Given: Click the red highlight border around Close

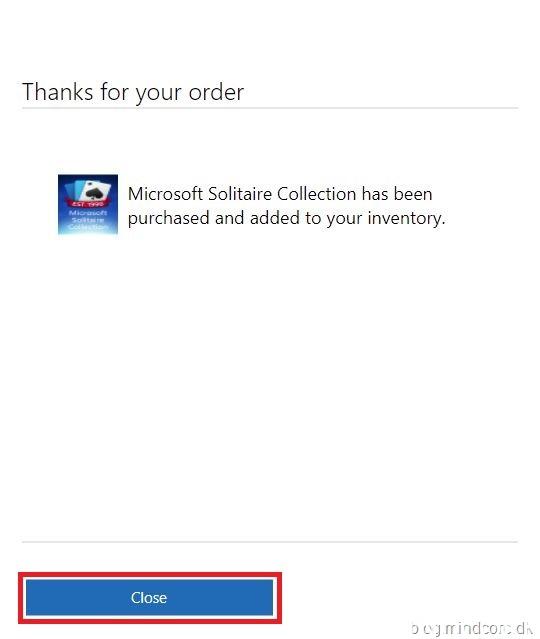Looking at the screenshot, I should (150, 575).
